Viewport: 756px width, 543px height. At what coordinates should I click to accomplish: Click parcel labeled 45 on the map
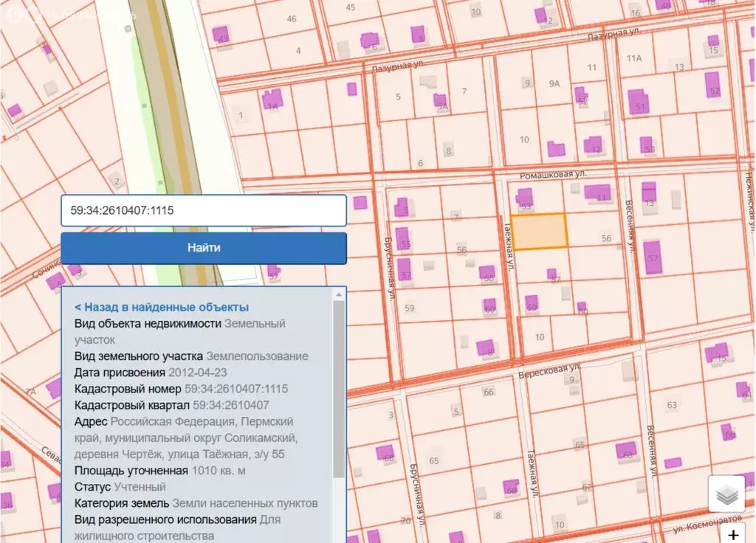[x=351, y=7]
